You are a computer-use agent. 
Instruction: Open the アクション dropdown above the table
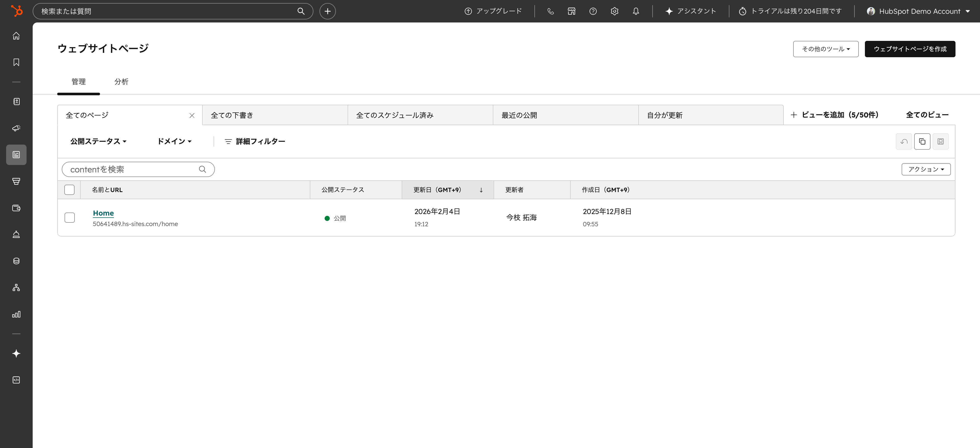pos(926,169)
